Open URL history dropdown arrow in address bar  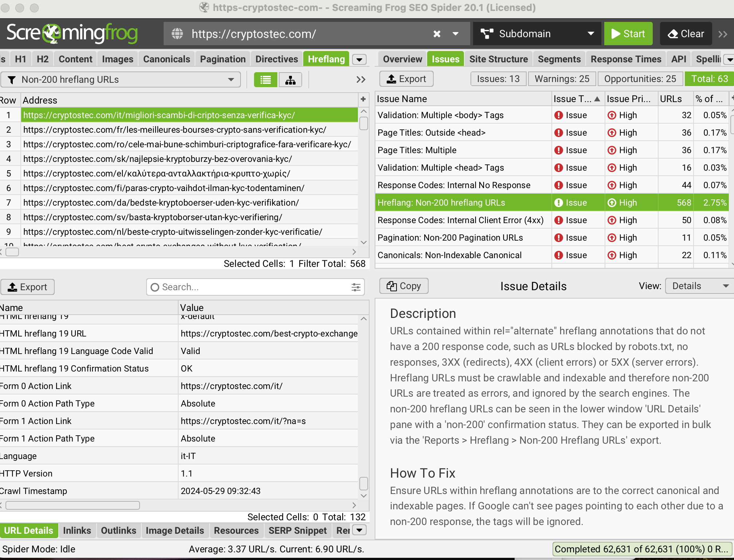456,34
